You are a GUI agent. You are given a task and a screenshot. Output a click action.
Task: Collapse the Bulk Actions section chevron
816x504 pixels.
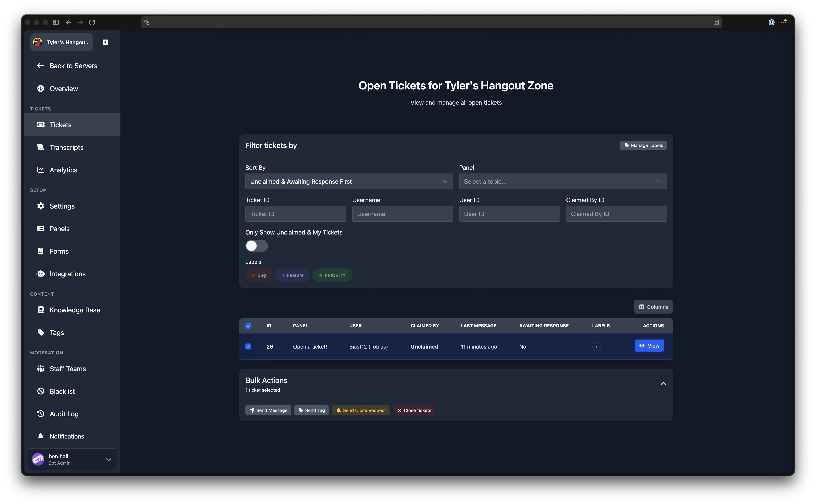(663, 384)
